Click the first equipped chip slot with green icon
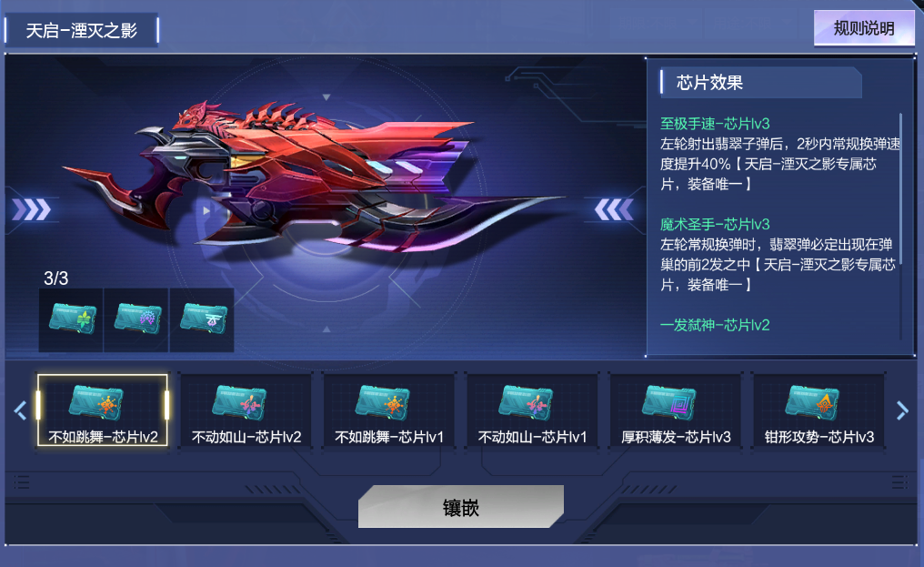924x567 pixels. tap(71, 320)
